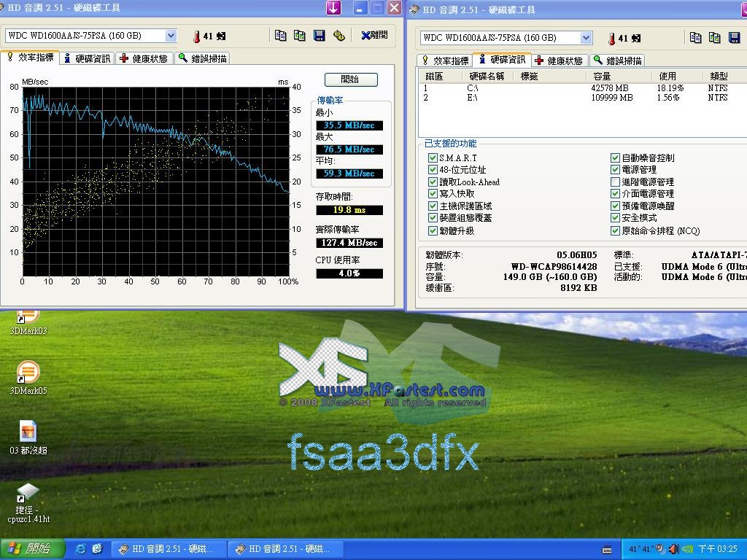Click the options wrench icon in left toolbar

pyautogui.click(x=338, y=36)
